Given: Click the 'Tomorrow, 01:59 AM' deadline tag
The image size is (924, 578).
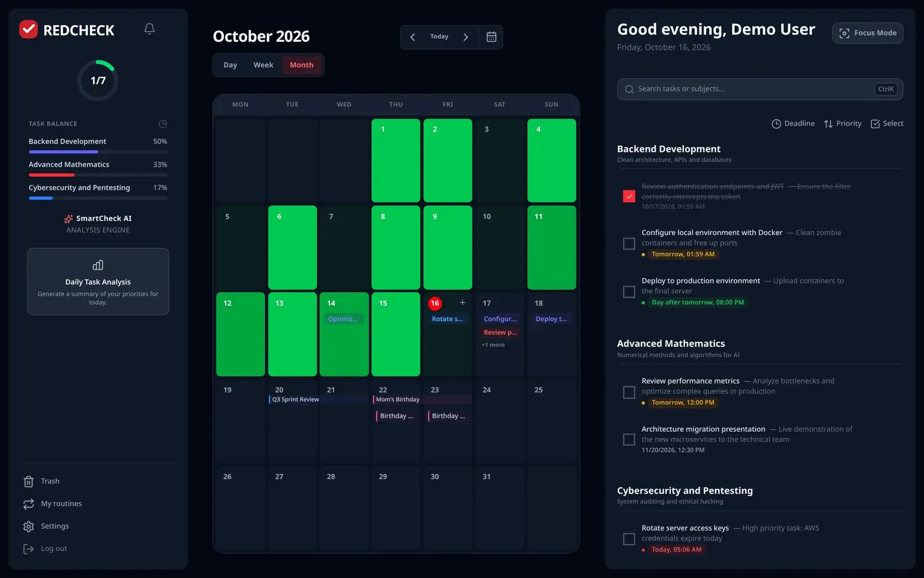Looking at the screenshot, I should pyautogui.click(x=683, y=254).
